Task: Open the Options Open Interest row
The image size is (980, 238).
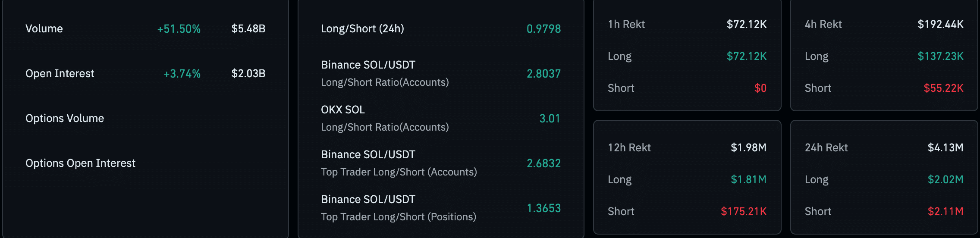Action: coord(145,163)
